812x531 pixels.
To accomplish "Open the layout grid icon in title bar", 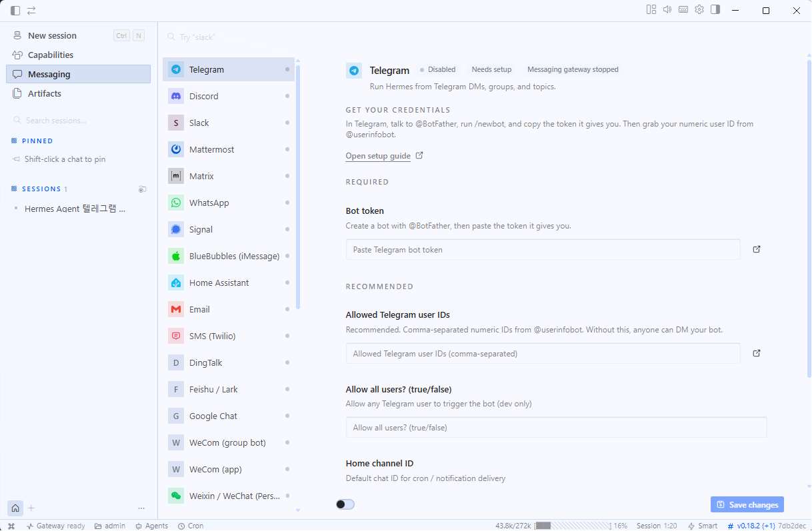I will click(x=651, y=9).
